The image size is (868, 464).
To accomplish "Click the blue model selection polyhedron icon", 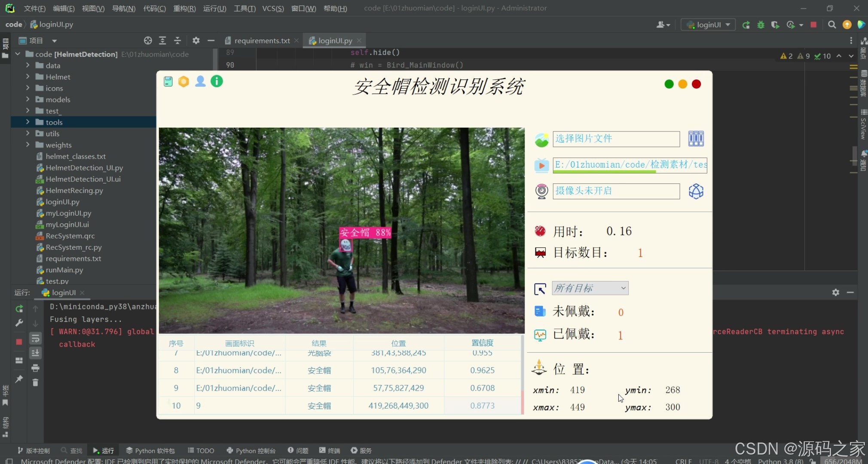I will pyautogui.click(x=696, y=191).
